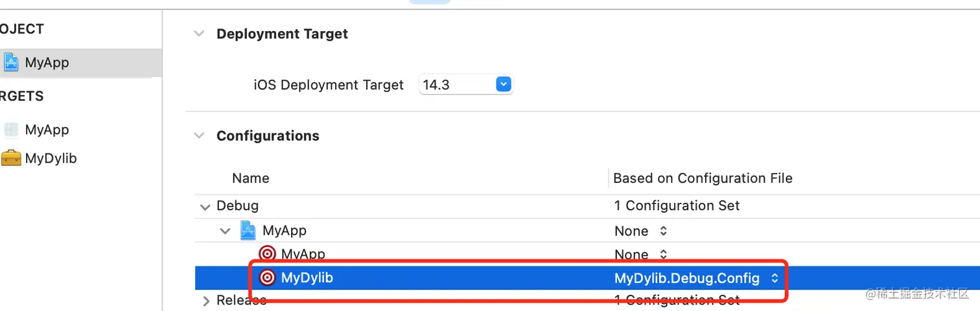Screen dimensions: 980x311
Task: Collapse the Configurations section
Action: (x=199, y=135)
